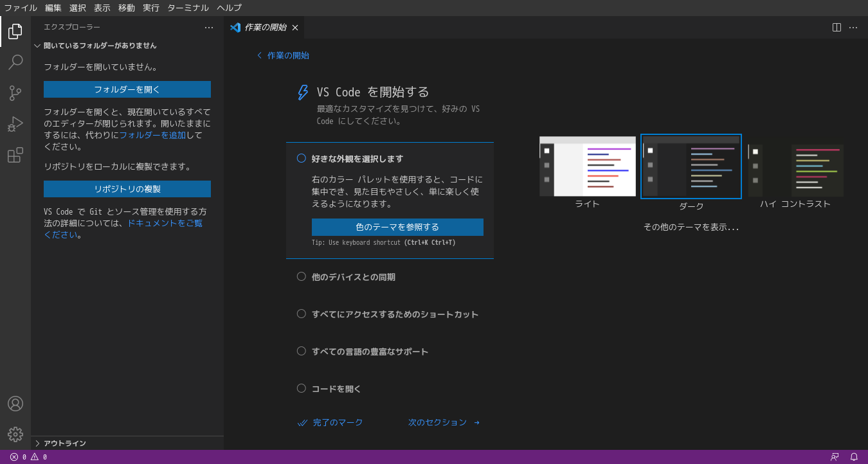Open the Search view icon
This screenshot has height=464, width=868.
pos(15,62)
